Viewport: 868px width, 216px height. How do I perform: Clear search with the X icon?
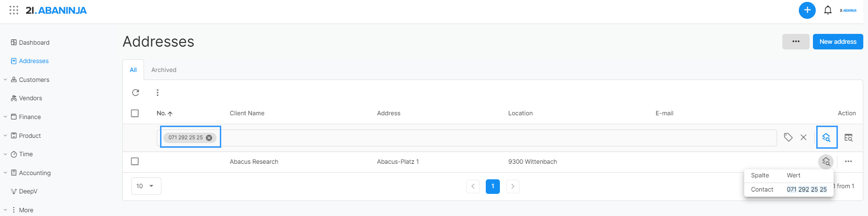pyautogui.click(x=804, y=137)
